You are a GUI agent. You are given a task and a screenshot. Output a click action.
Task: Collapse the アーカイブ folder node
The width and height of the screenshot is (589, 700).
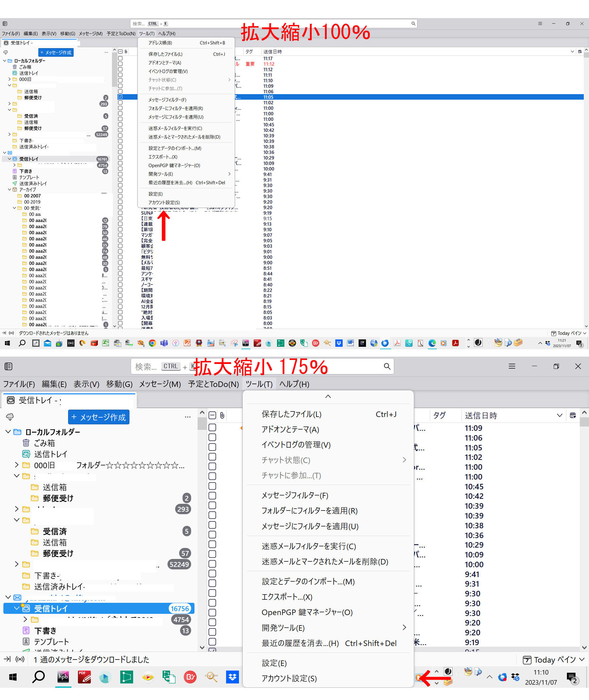point(10,189)
